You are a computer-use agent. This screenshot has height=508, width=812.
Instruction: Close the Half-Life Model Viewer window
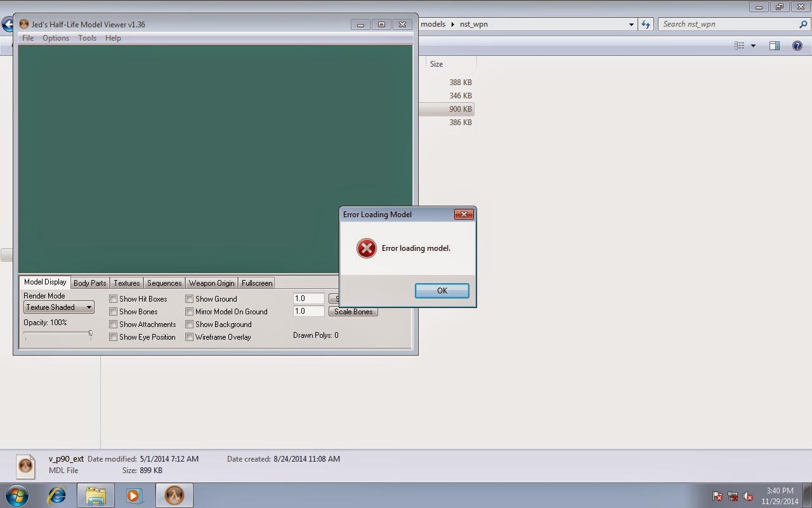(x=402, y=25)
